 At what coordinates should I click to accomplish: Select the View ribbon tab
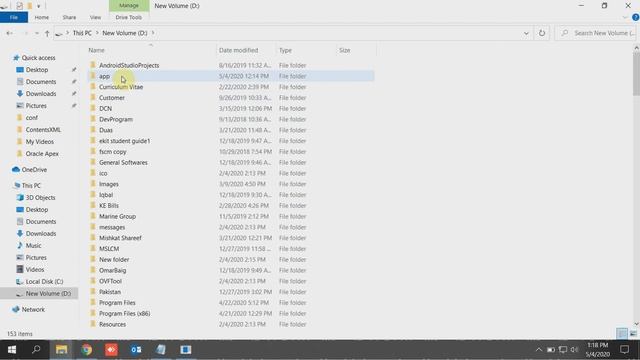(95, 18)
